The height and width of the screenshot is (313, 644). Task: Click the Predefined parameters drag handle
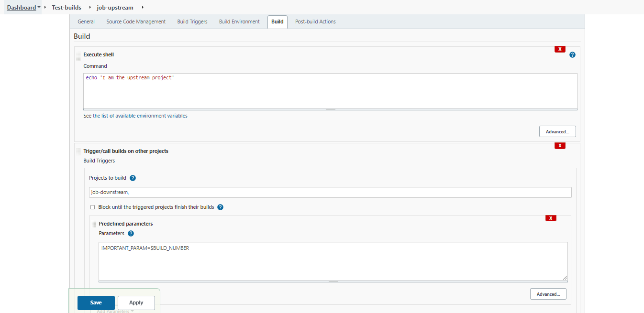point(94,224)
